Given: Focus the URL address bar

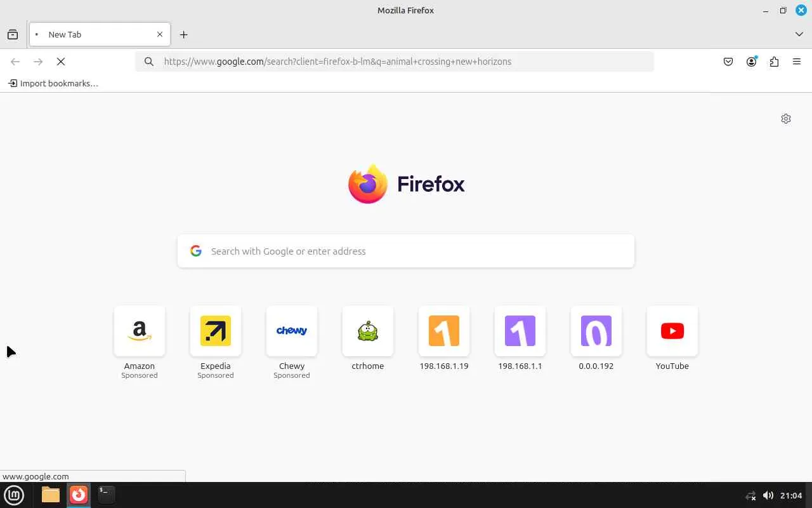Looking at the screenshot, I should coord(395,62).
